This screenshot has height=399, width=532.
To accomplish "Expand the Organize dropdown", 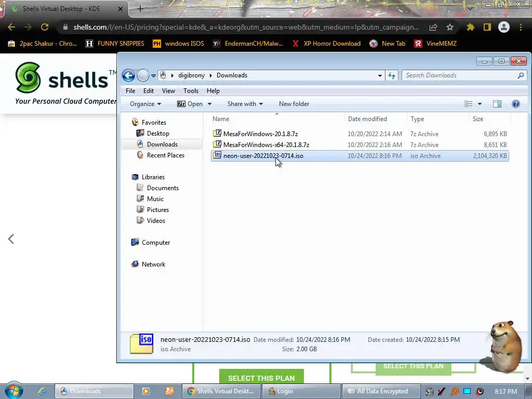I will [145, 104].
